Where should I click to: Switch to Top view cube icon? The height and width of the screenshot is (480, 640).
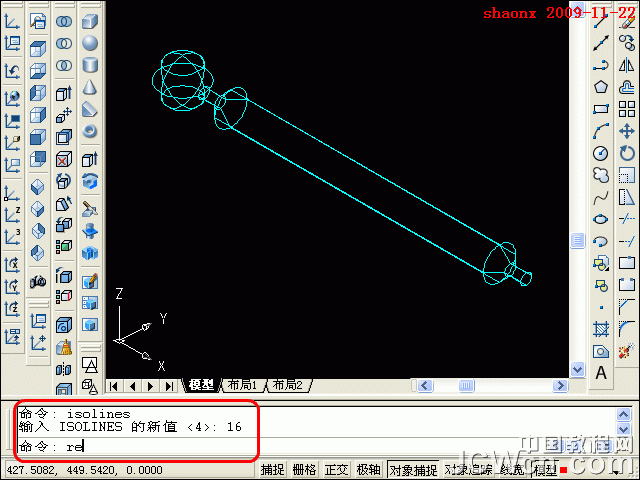click(38, 49)
